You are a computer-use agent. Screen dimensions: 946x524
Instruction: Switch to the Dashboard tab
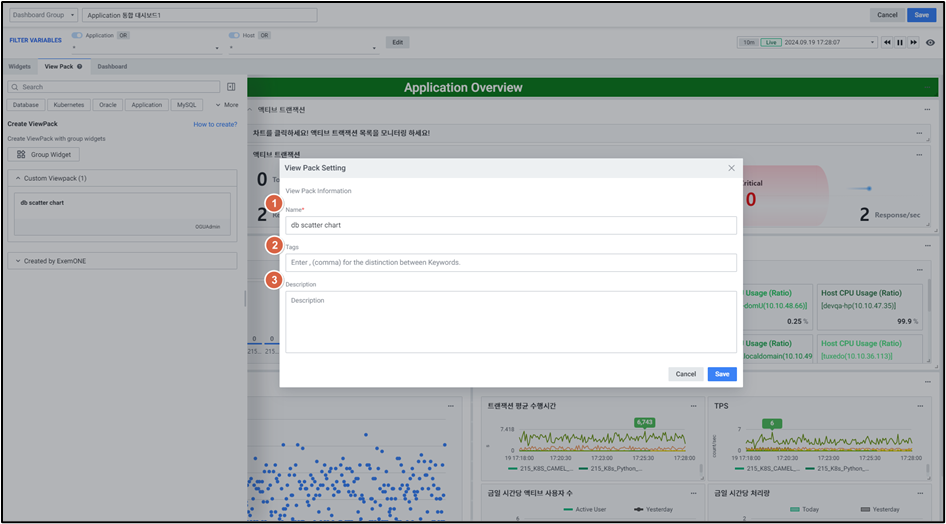point(112,66)
